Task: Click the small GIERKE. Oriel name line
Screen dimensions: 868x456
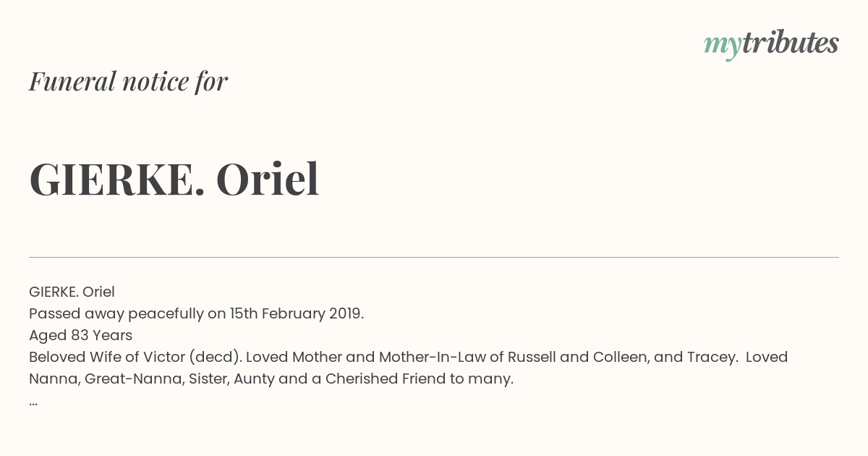Action: [x=72, y=292]
